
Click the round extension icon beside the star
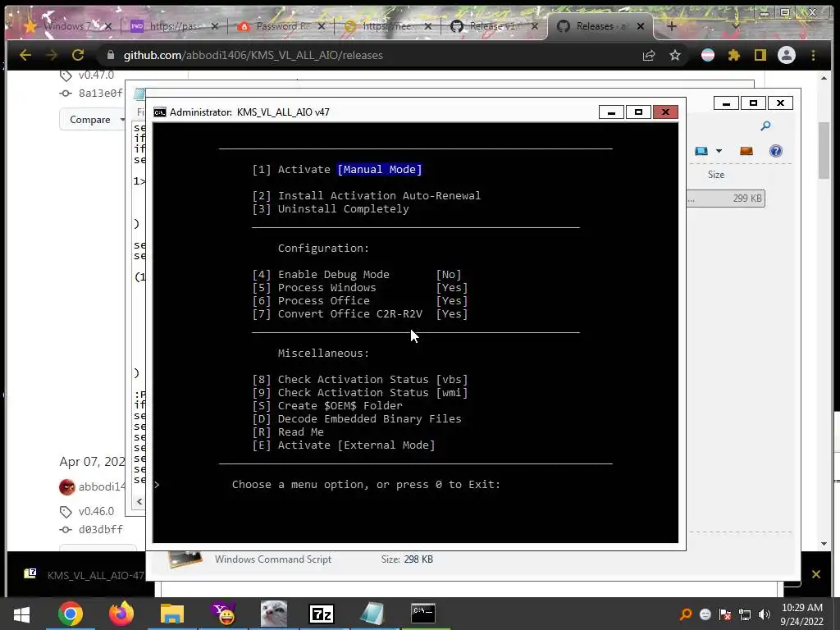click(708, 55)
